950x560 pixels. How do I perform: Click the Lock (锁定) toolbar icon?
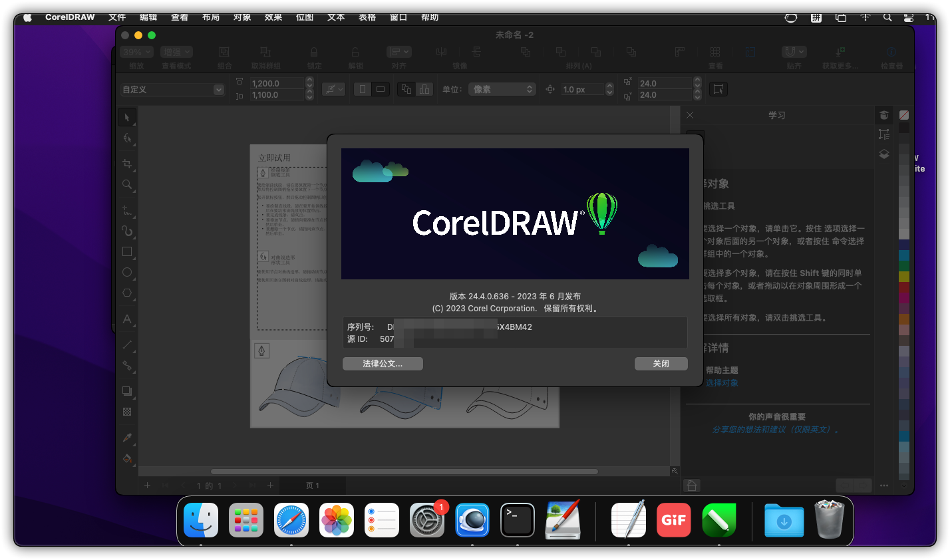[x=314, y=52]
